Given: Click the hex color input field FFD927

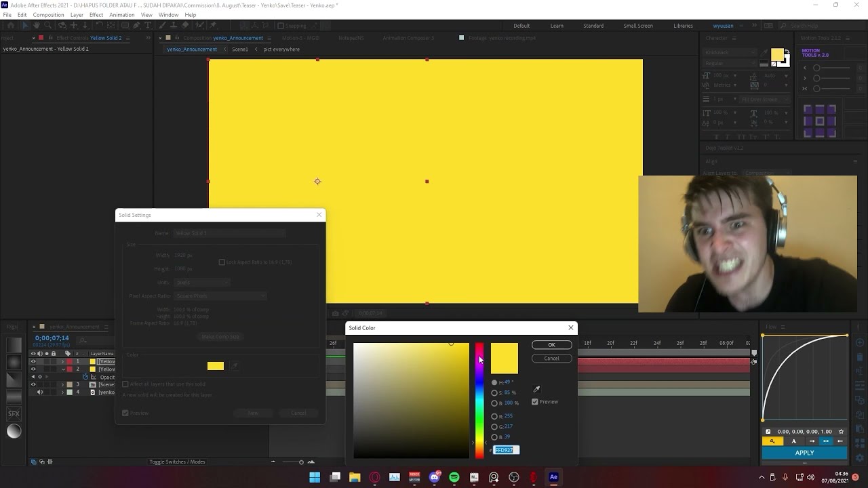Looking at the screenshot, I should 506,450.
